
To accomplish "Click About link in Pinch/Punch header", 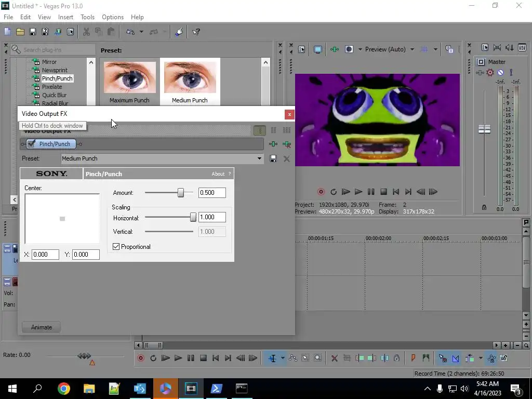I will coord(218,174).
